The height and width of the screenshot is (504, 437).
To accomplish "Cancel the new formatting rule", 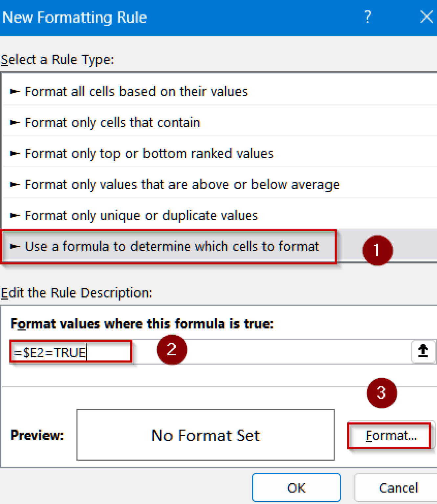I will [398, 488].
